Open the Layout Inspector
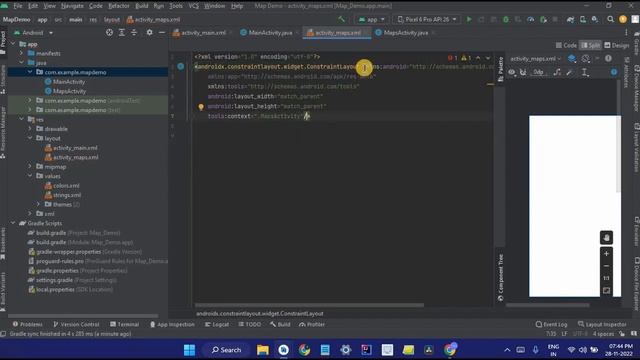 coord(602,324)
